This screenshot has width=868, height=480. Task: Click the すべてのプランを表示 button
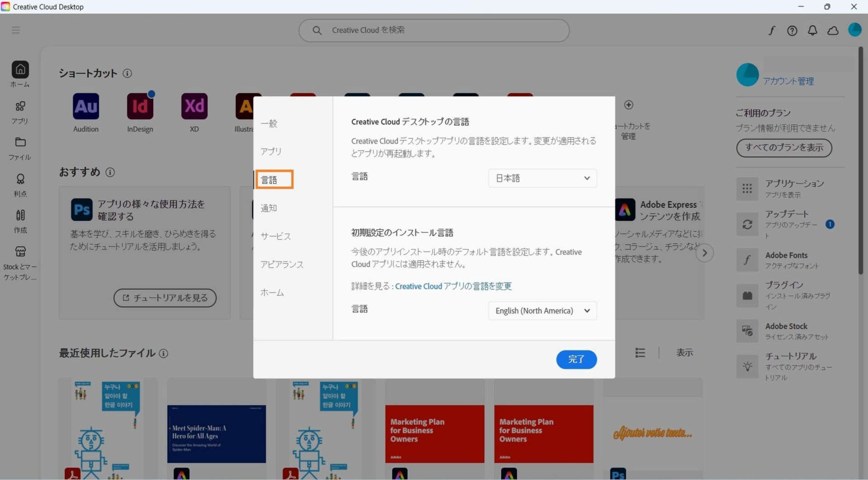click(784, 148)
